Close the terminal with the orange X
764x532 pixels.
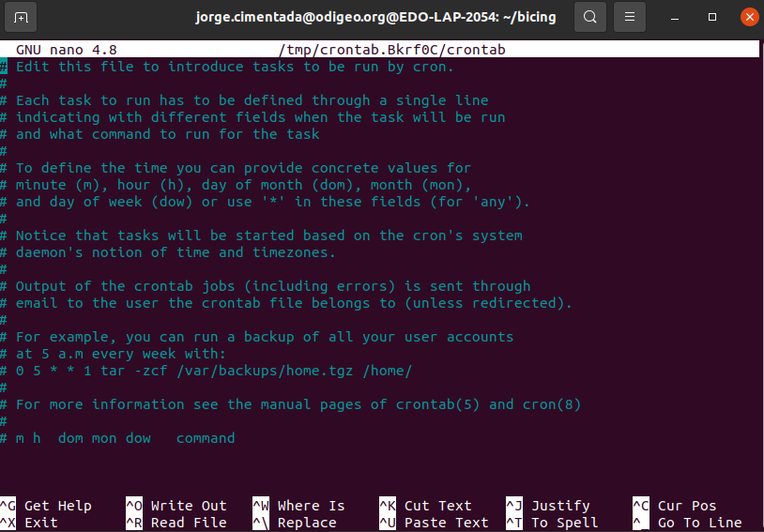(747, 17)
